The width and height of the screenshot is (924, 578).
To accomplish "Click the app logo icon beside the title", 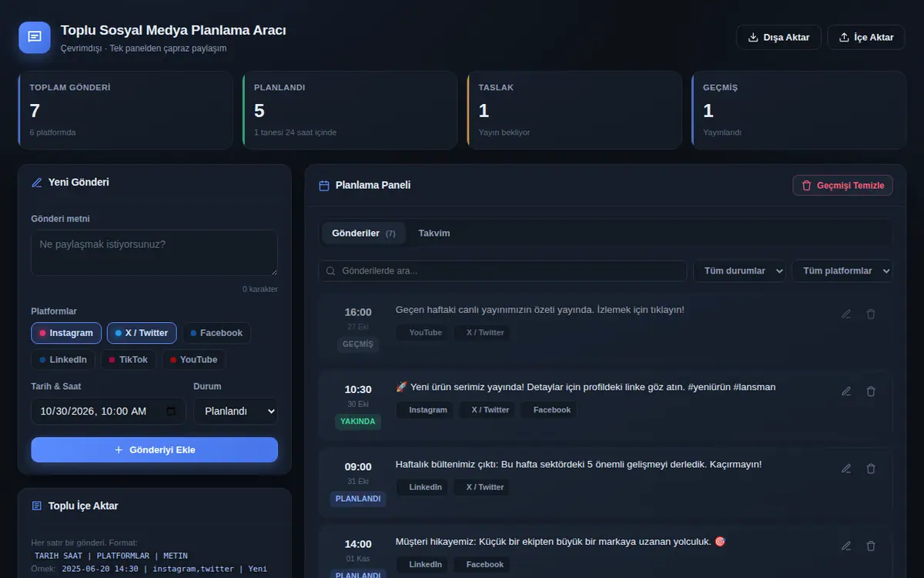I will (35, 37).
